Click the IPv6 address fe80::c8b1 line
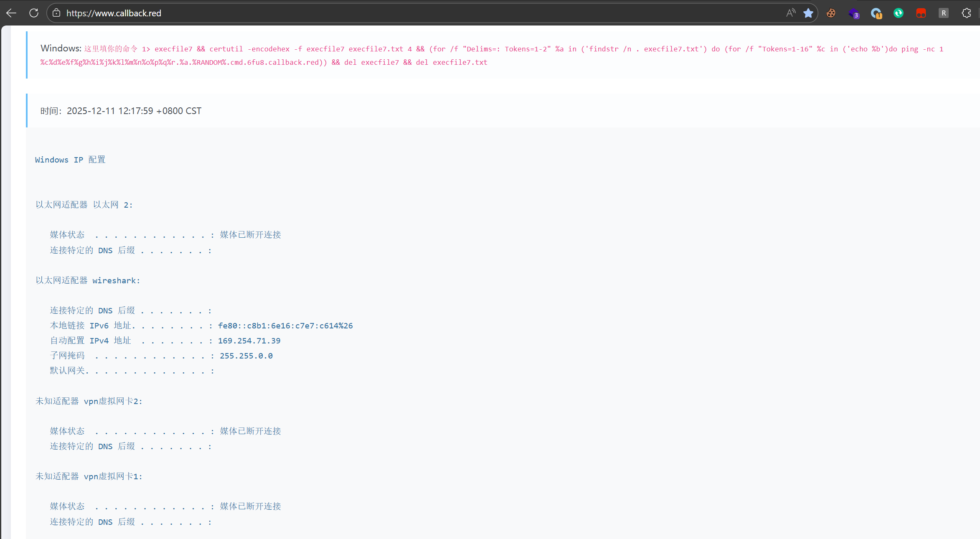Image resolution: width=980 pixels, height=539 pixels. (x=285, y=325)
